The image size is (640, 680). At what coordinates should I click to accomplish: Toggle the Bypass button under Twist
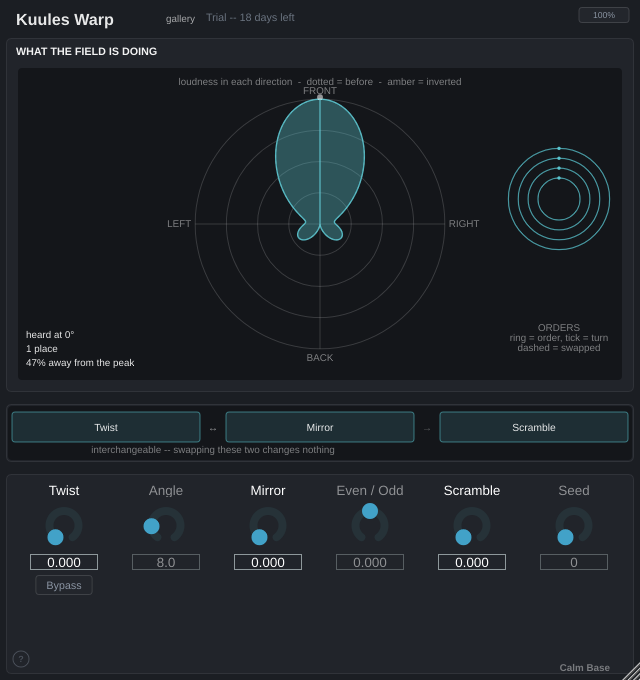click(x=64, y=585)
